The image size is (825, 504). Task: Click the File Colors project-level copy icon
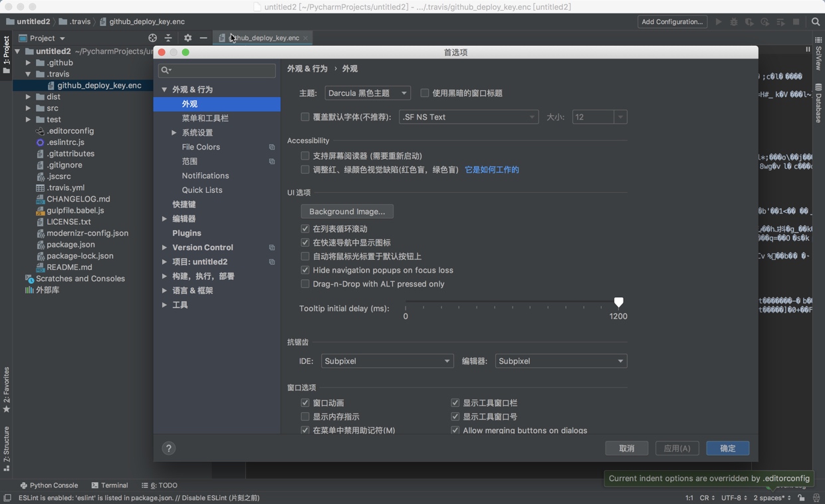click(x=272, y=147)
